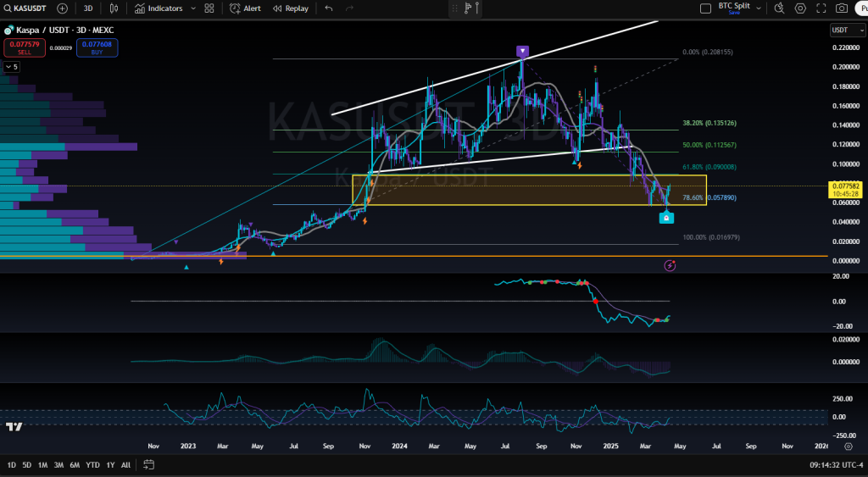Screen dimensions: 868x477
Task: Show All data range
Action: [x=125, y=465]
